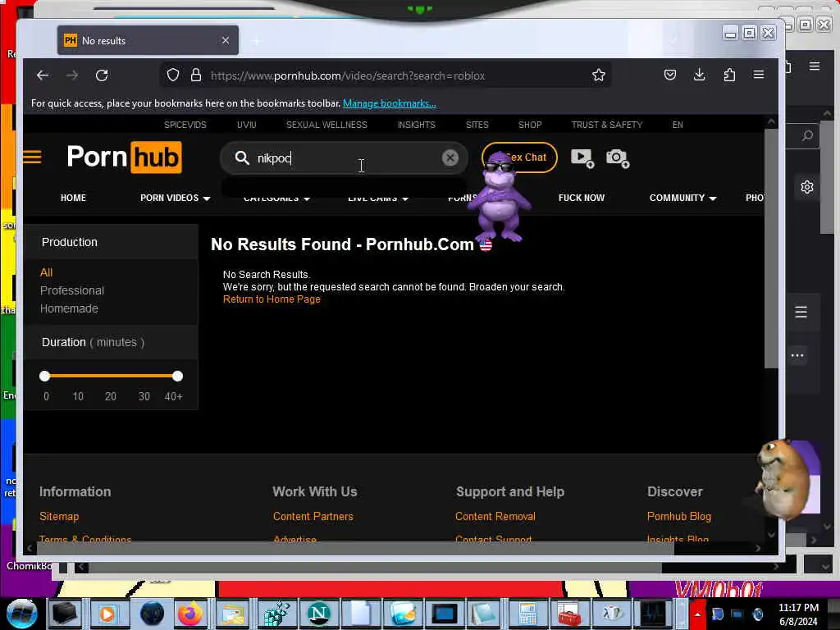Viewport: 840px width, 630px height.
Task: Click the Windows Start orb
Action: click(22, 614)
